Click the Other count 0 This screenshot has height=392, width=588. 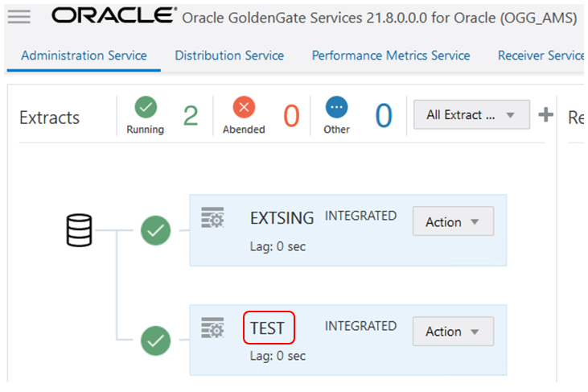384,116
